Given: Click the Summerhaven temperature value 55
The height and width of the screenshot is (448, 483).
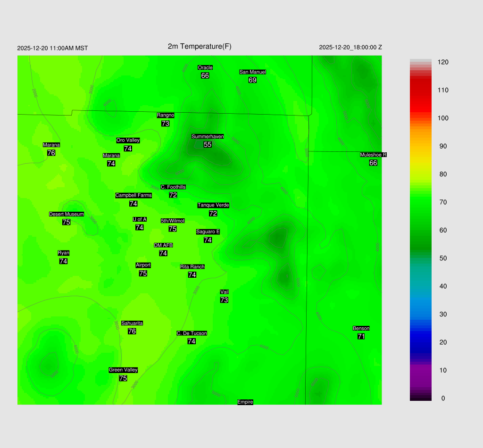Looking at the screenshot, I should pos(208,145).
